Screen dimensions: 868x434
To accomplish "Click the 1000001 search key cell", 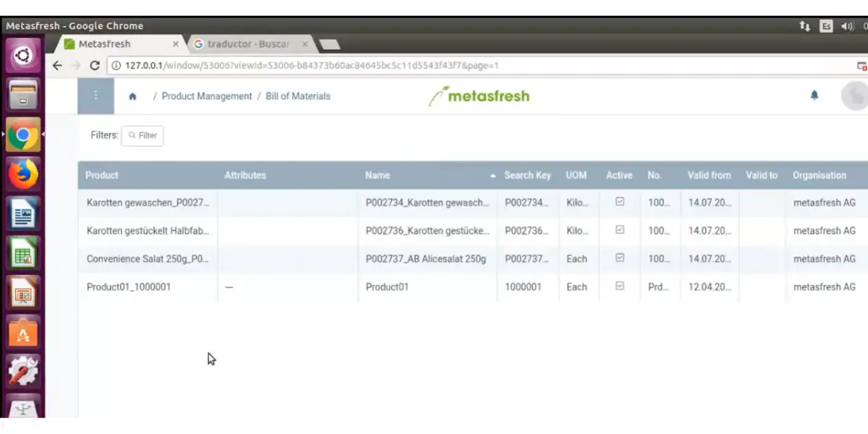I will 529,287.
